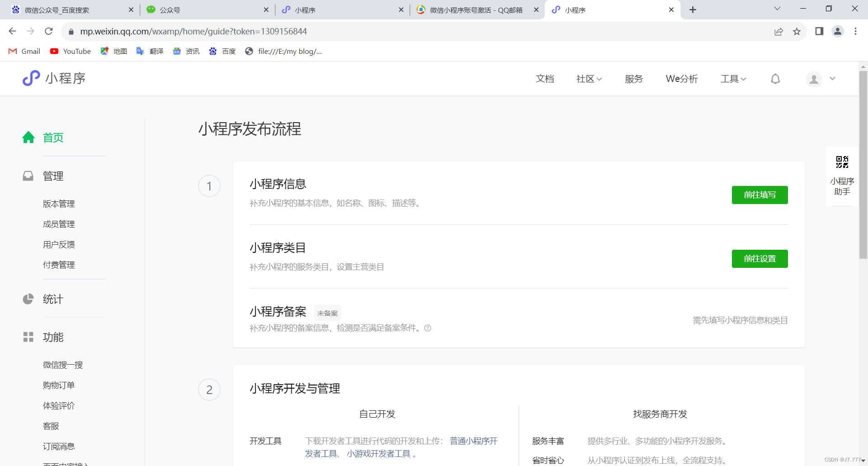Toggle the browser side panel icon

click(819, 31)
